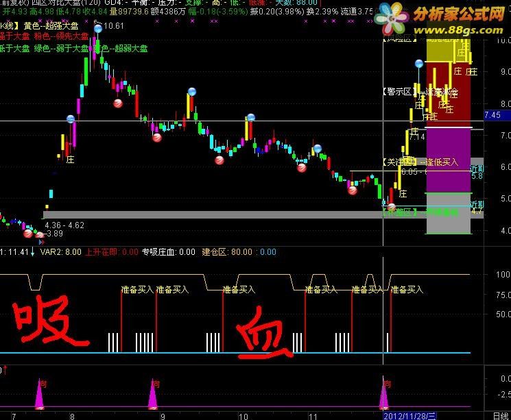This screenshot has height=420, width=511.
Task: Click the 7.45 current price tag on the axis
Action: tap(497, 115)
